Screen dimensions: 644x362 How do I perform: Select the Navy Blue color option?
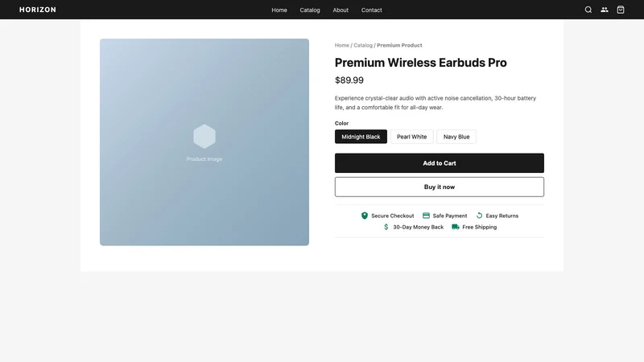coord(456,137)
